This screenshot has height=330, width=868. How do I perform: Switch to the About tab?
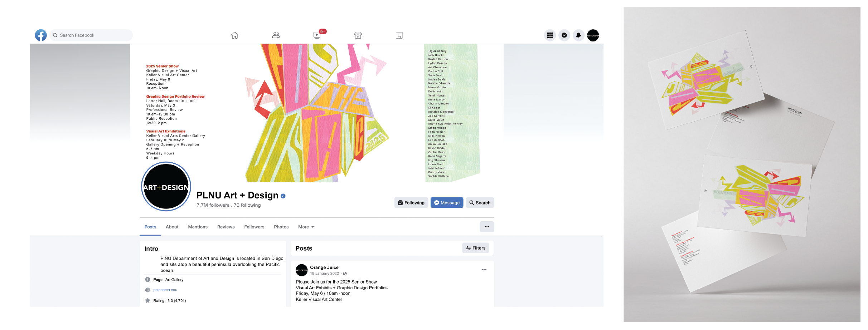tap(172, 227)
